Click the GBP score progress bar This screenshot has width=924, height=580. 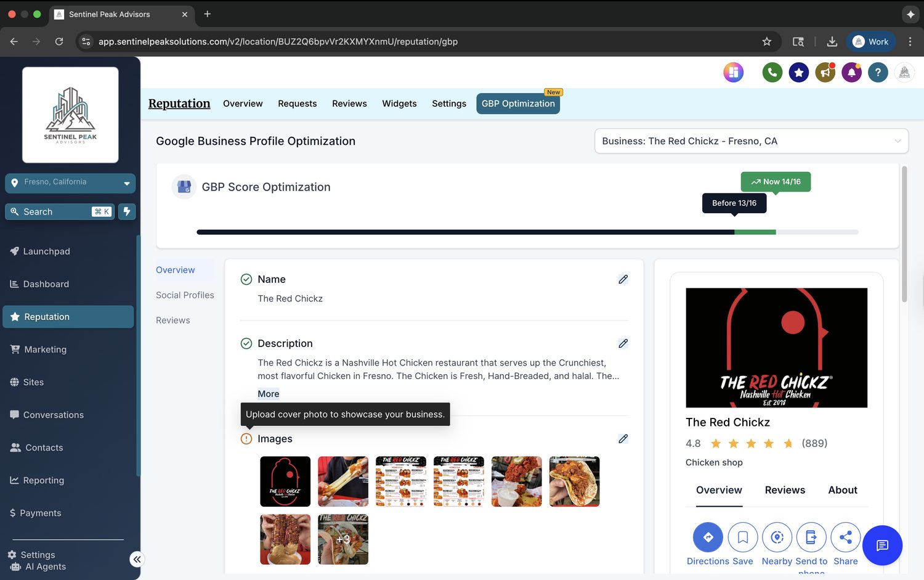[x=527, y=232]
